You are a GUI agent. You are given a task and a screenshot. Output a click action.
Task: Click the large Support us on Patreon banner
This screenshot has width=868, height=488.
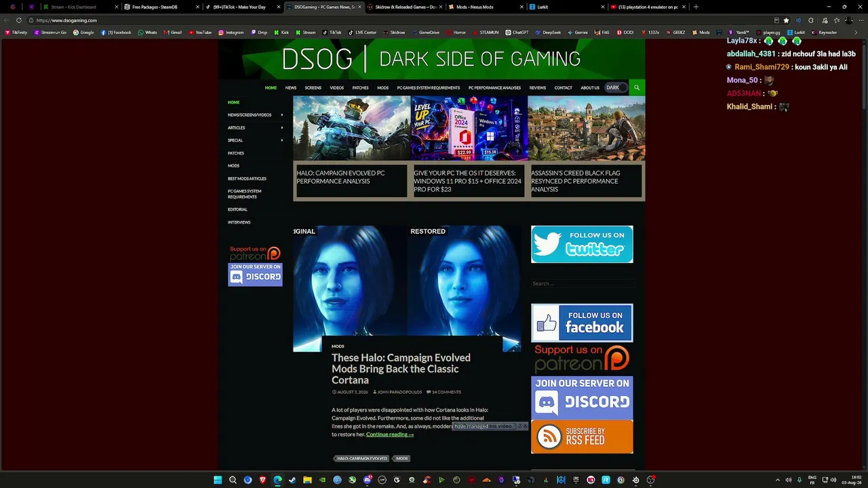(x=582, y=359)
